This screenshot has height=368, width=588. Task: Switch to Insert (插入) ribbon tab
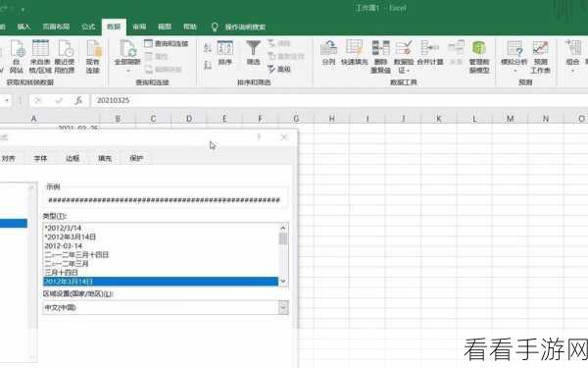(x=24, y=26)
